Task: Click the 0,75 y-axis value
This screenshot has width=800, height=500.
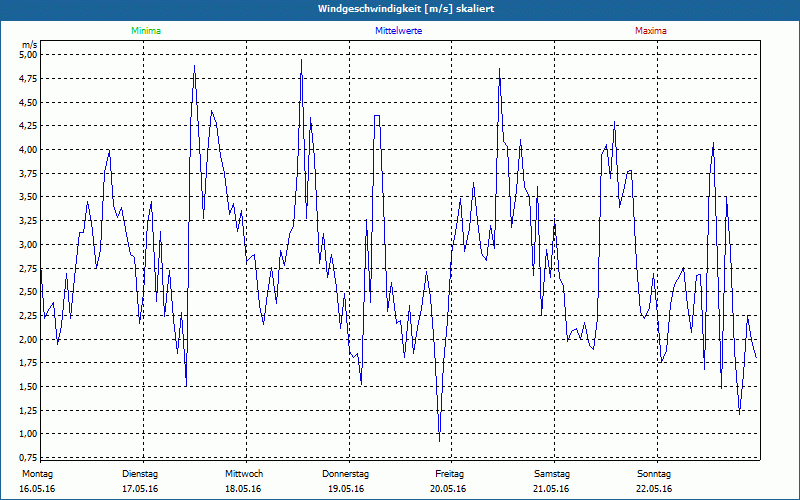Action: coord(29,457)
